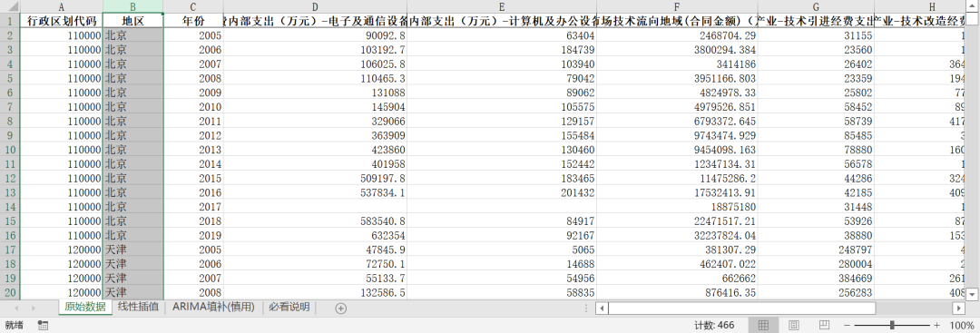980x333 pixels.
Task: Select column A header
Action: pyautogui.click(x=62, y=6)
